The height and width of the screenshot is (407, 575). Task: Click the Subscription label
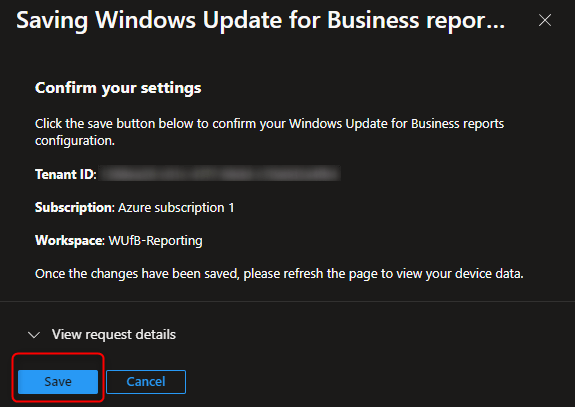pos(75,208)
